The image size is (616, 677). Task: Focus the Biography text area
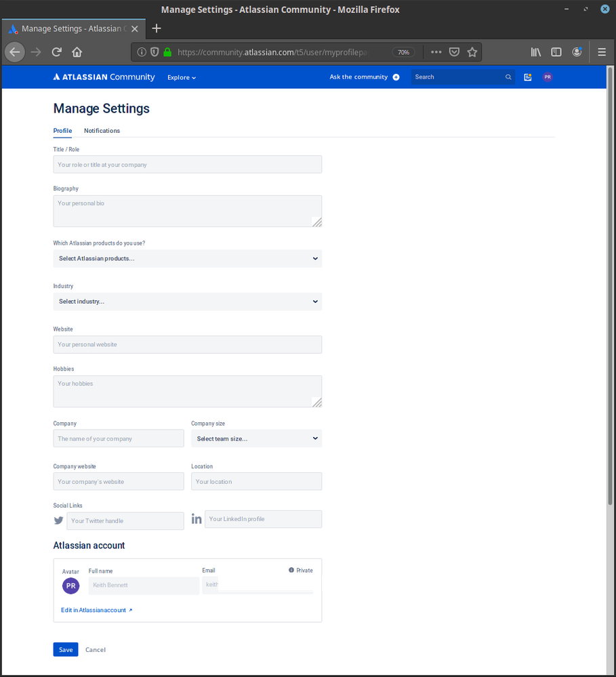187,211
